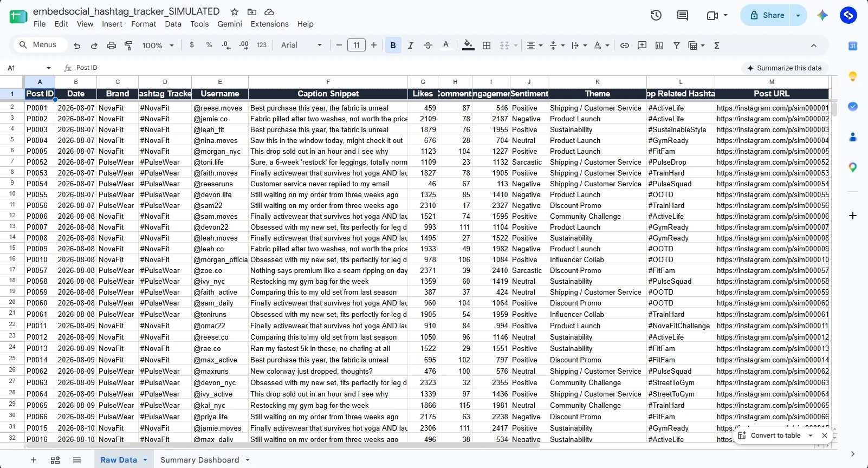Open Maps side panel icon

853,167
